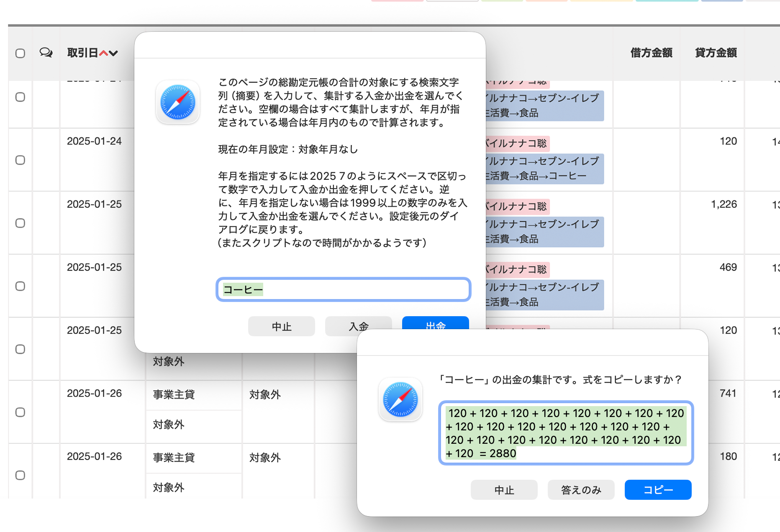Click コピー to copy the formula
780x532 pixels.
tap(658, 490)
